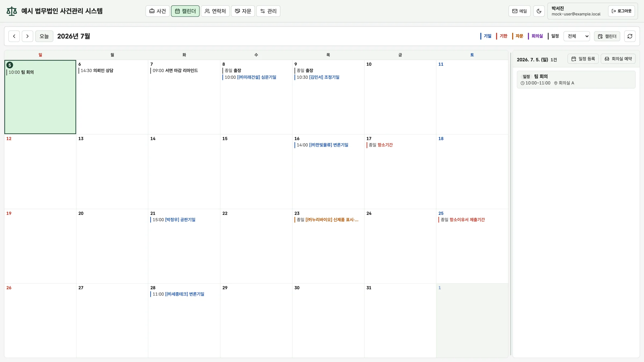Image resolution: width=644 pixels, height=362 pixels.
Task: Open the 캘린더 view selector button
Action: tap(607, 36)
